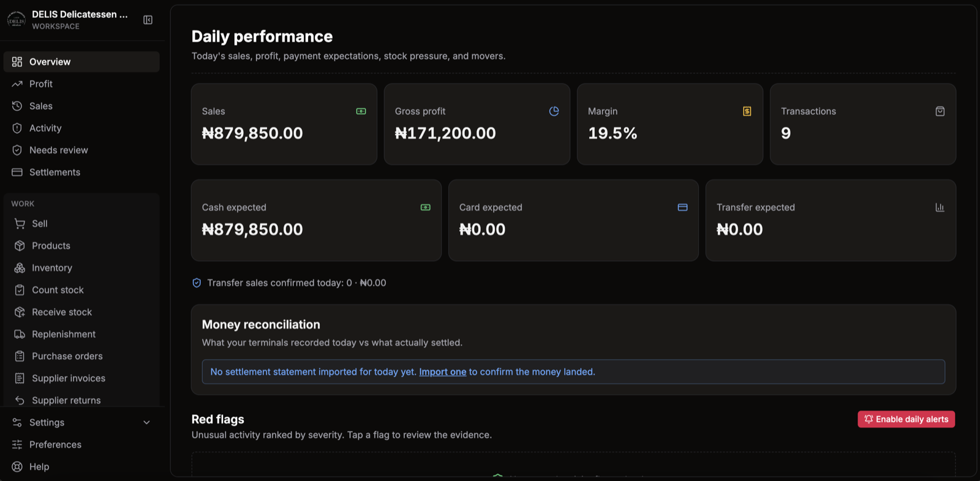The image size is (980, 481).
Task: Click the Gross profit value ₦171,200.00
Action: (445, 133)
